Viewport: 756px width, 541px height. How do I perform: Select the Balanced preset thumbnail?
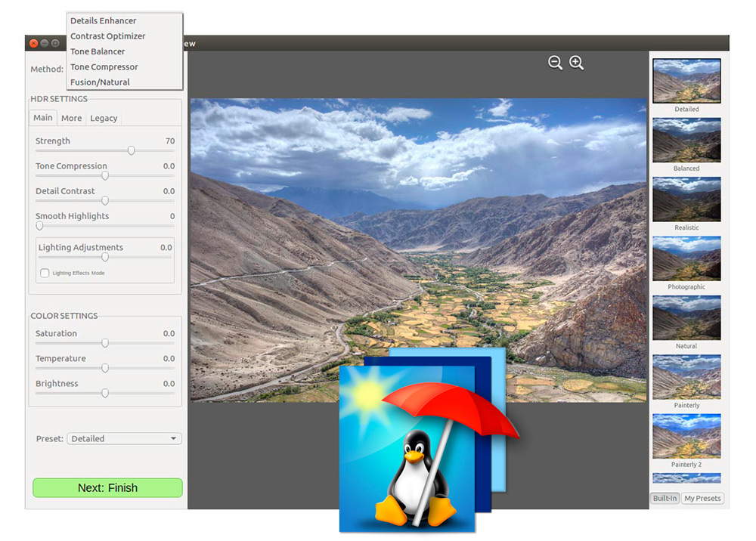click(x=686, y=140)
